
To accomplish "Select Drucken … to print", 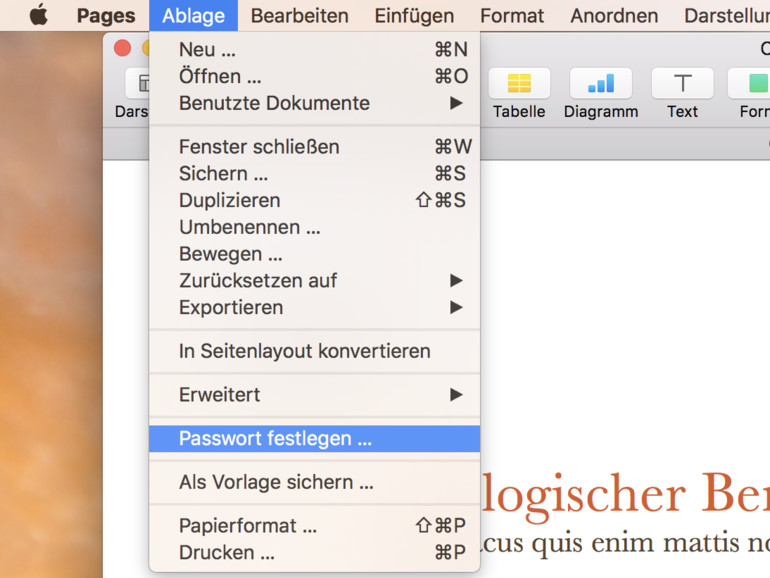I will (314, 553).
